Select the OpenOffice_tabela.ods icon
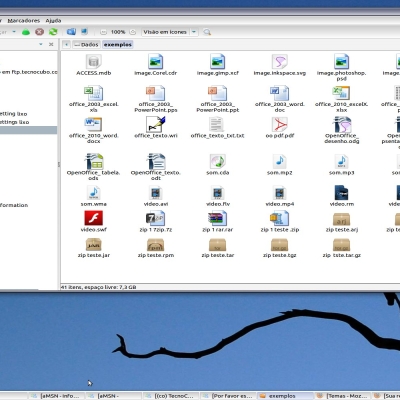Image resolution: width=400 pixels, height=400 pixels. (94, 161)
